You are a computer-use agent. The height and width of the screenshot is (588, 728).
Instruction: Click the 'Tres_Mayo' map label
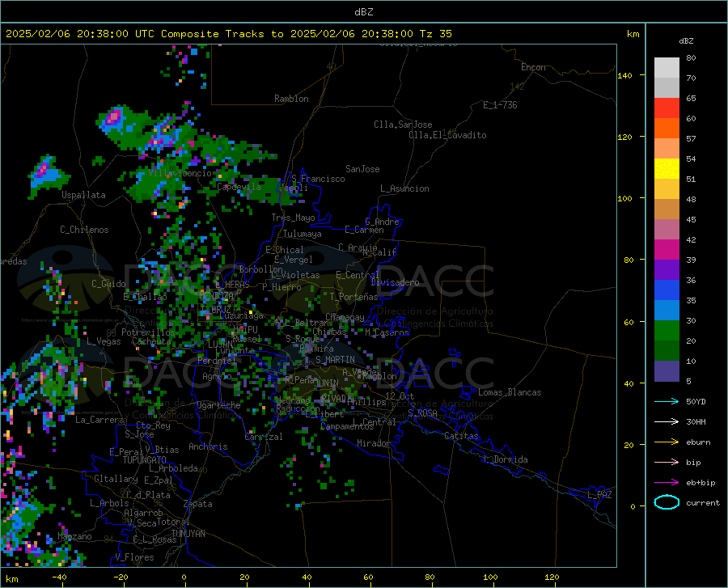click(293, 218)
